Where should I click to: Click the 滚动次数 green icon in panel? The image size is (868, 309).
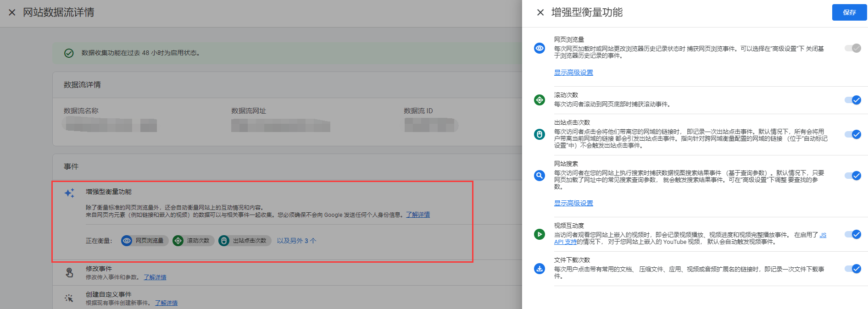point(540,99)
